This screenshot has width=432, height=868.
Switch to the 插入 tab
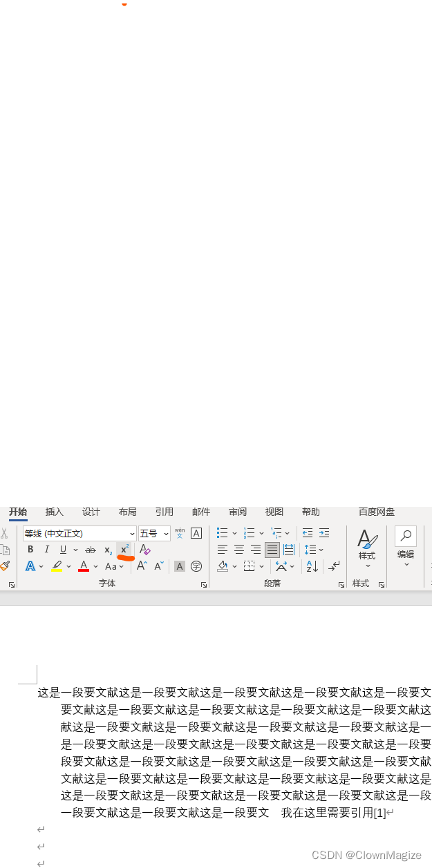pos(55,512)
